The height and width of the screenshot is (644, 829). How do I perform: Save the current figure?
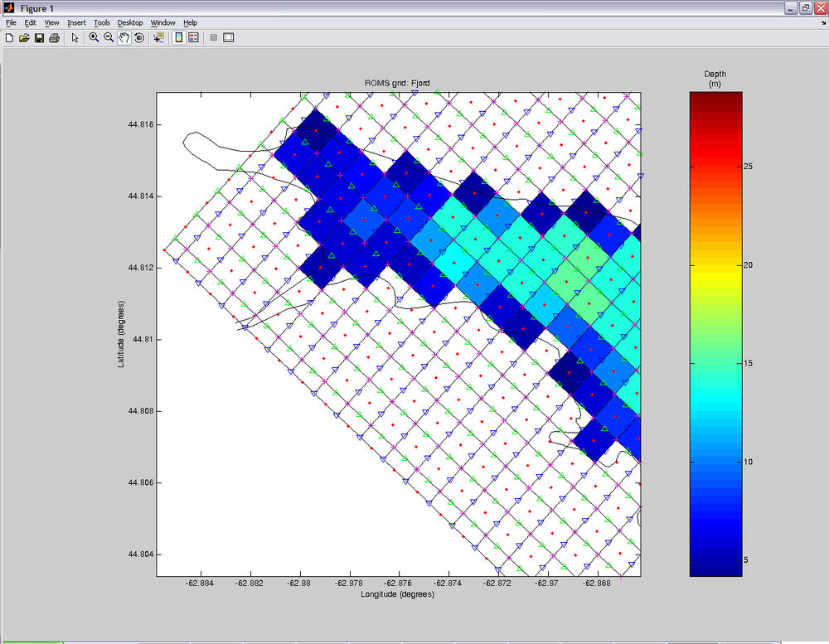click(x=38, y=37)
